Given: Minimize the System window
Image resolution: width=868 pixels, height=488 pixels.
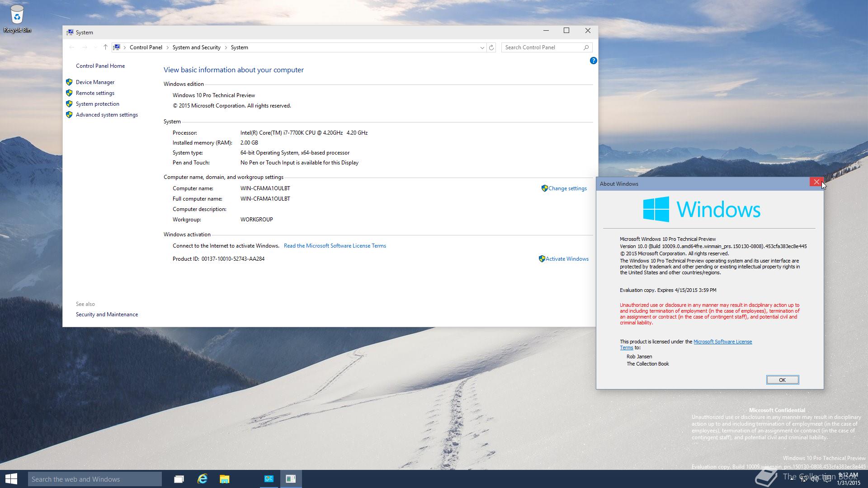Looking at the screenshot, I should click(x=546, y=31).
